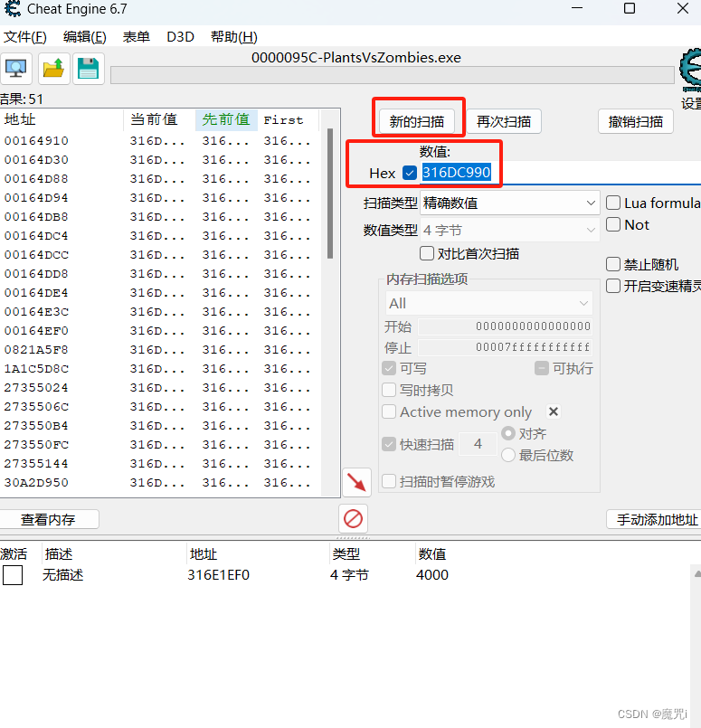The image size is (701, 728).
Task: Toggle the 可写 checkbox
Action: tap(389, 369)
